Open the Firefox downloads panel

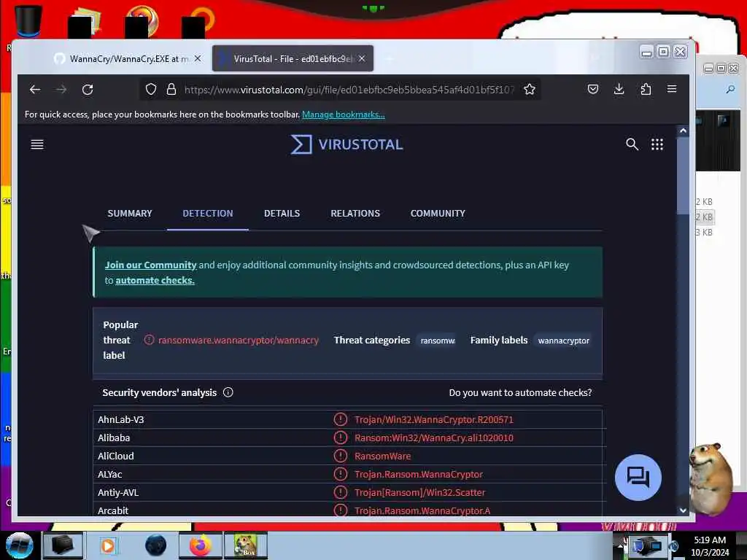619,89
